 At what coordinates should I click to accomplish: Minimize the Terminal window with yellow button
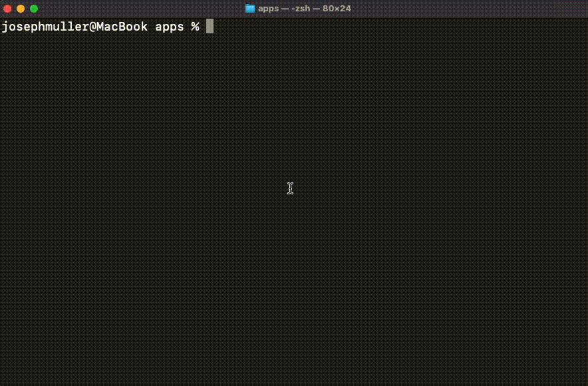coord(21,9)
